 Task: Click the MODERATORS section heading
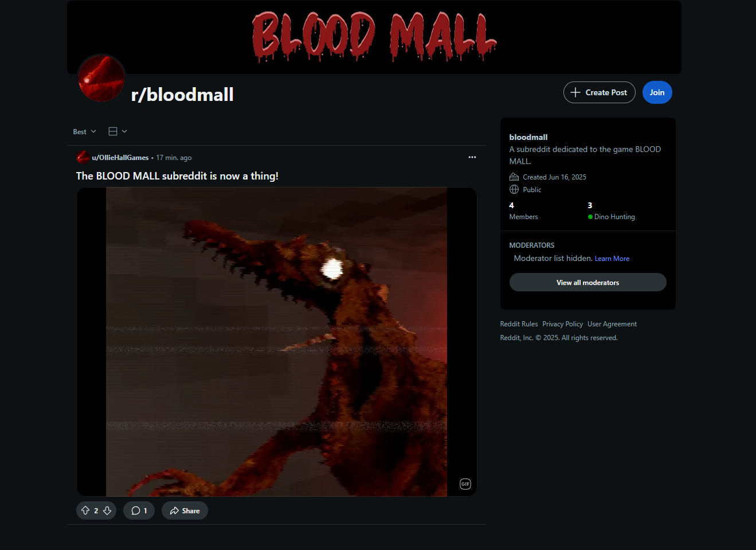[x=532, y=245]
